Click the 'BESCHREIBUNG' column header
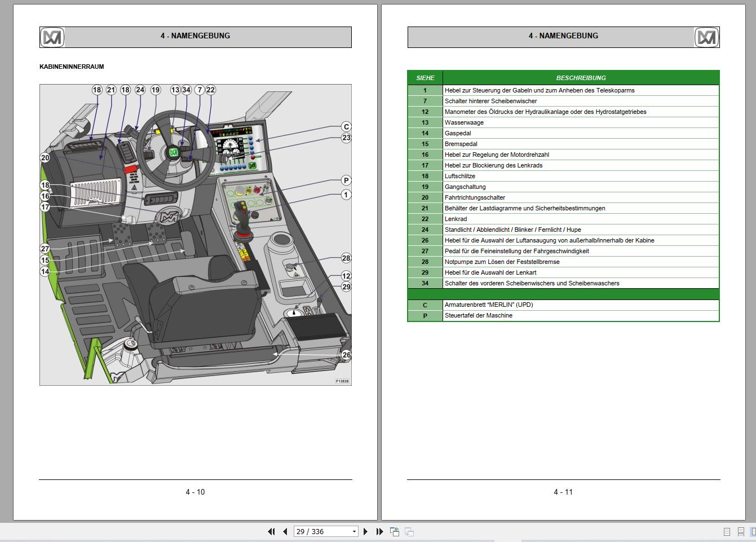This screenshot has width=756, height=542. [581, 78]
